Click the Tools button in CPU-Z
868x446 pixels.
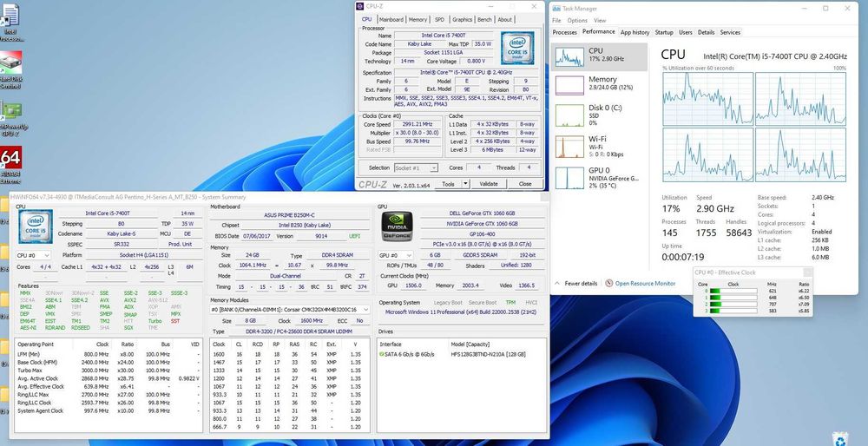tap(448, 184)
